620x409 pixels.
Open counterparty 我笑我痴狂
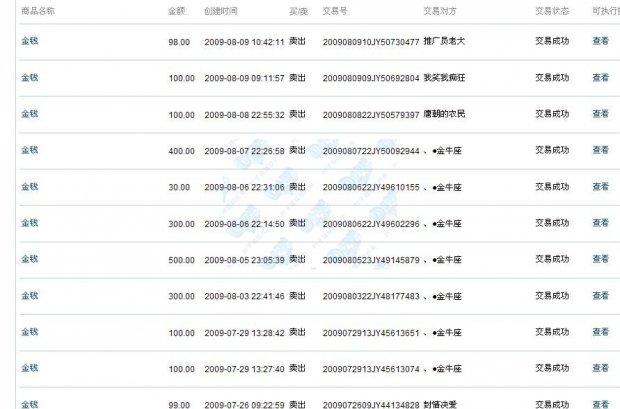(x=446, y=77)
